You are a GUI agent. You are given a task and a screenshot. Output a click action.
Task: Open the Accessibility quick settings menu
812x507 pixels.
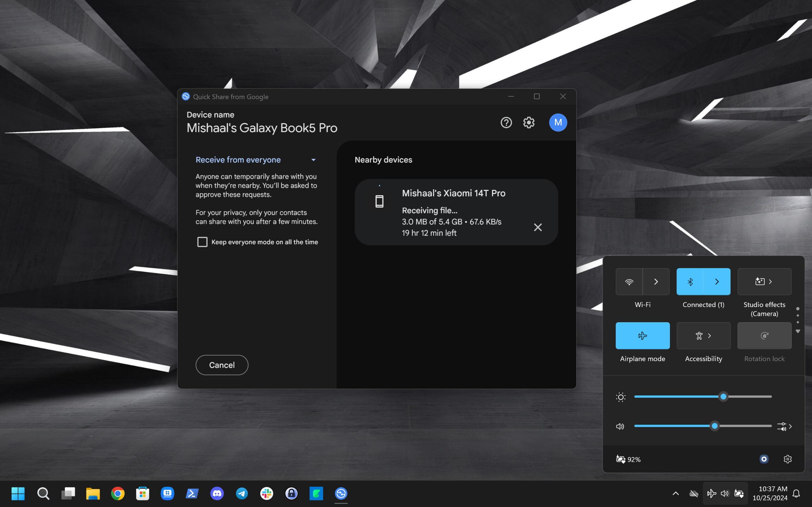(x=703, y=335)
